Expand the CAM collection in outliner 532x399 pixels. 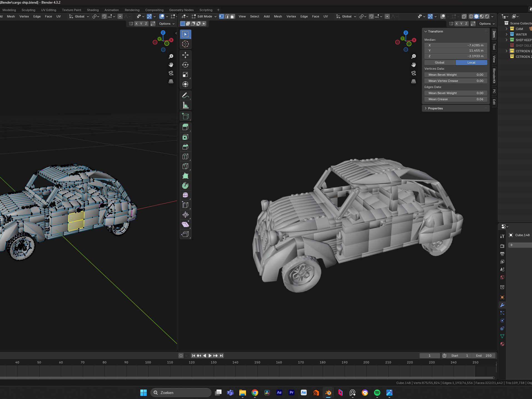506,29
